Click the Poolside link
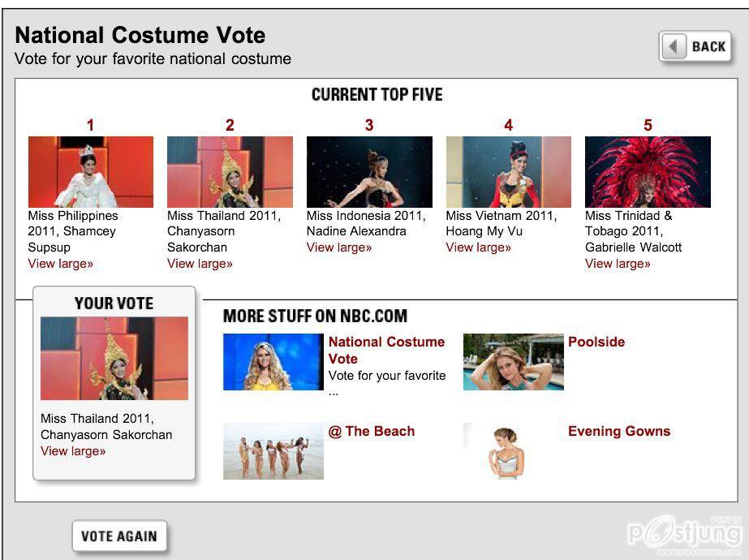This screenshot has height=560, width=749. pos(596,342)
